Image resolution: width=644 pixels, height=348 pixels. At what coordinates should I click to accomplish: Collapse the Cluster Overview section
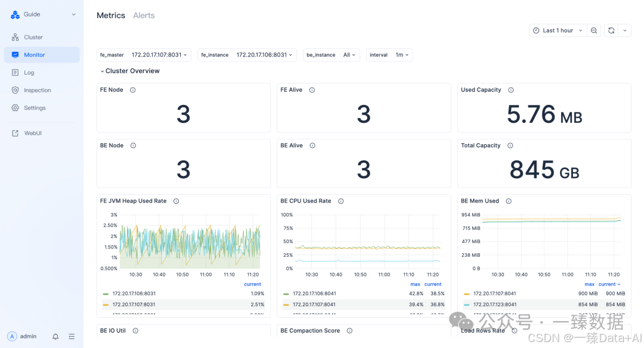click(130, 71)
